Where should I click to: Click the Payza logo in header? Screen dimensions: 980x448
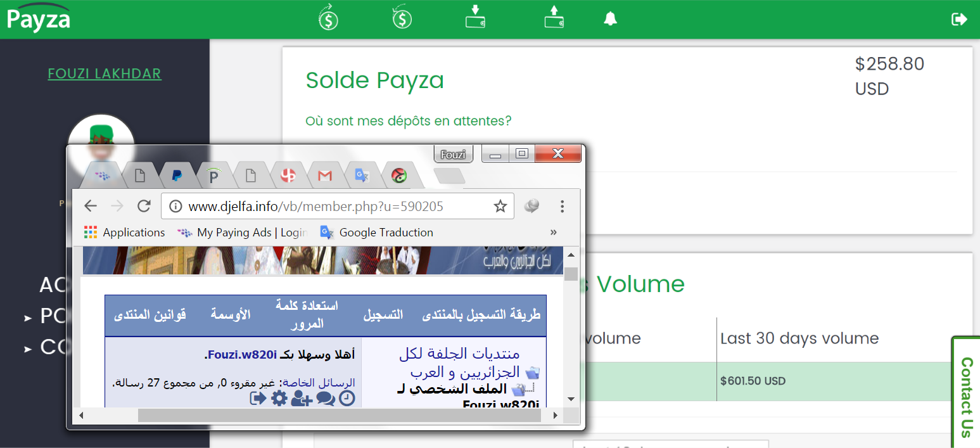38,16
